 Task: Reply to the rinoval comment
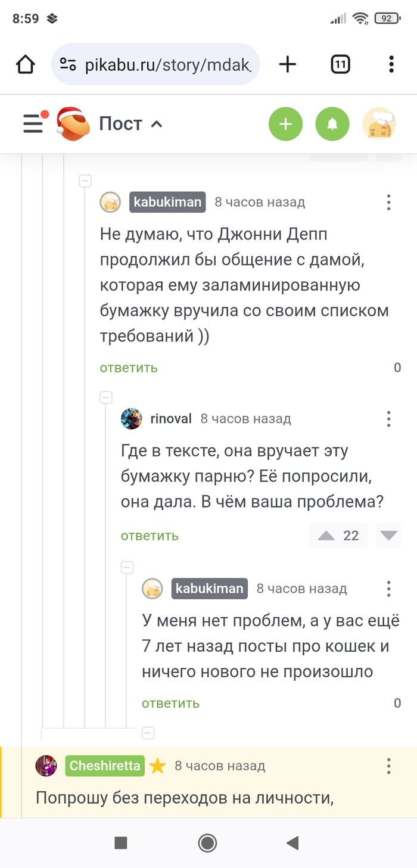click(150, 536)
